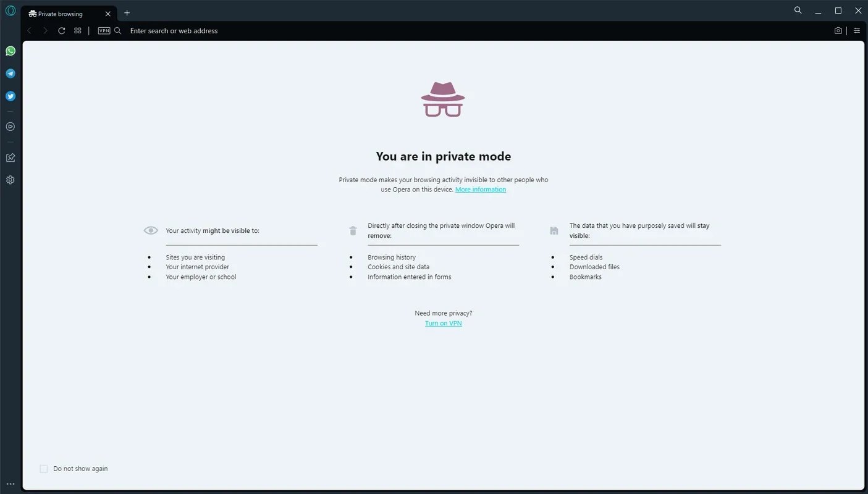Reload the current page
The image size is (868, 494).
click(x=62, y=30)
